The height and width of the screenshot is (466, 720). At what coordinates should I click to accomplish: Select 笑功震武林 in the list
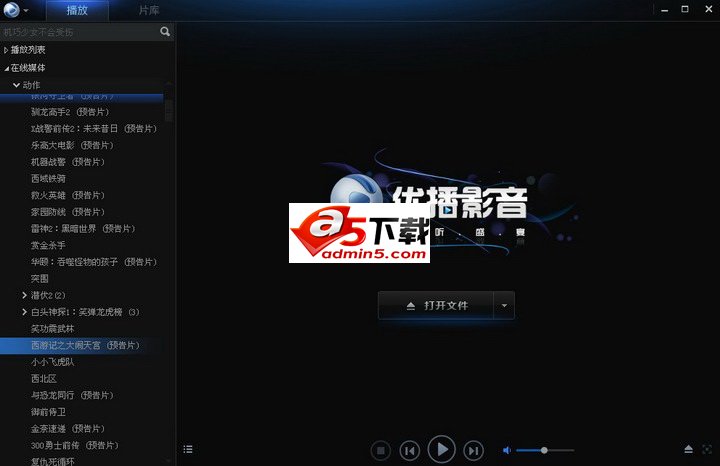tap(52, 329)
